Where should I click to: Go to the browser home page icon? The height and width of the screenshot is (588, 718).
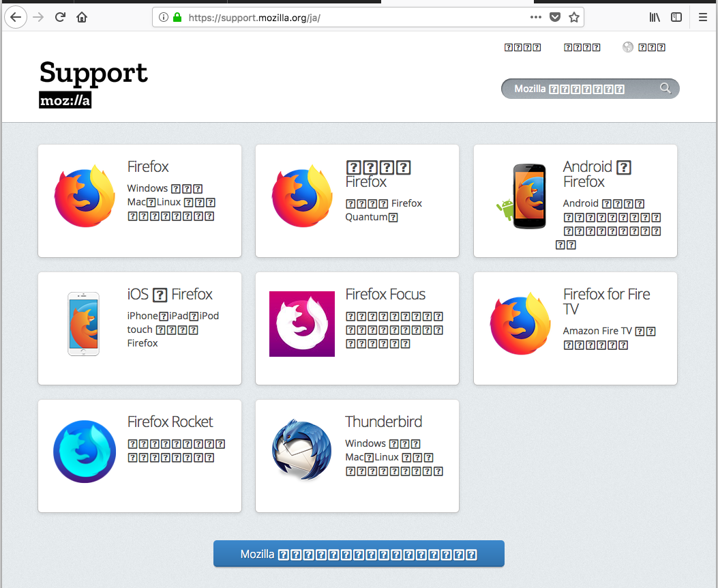(82, 17)
